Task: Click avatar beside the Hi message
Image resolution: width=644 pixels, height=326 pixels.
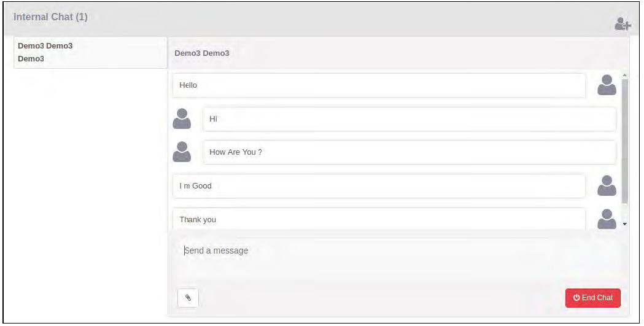Action: coord(182,118)
